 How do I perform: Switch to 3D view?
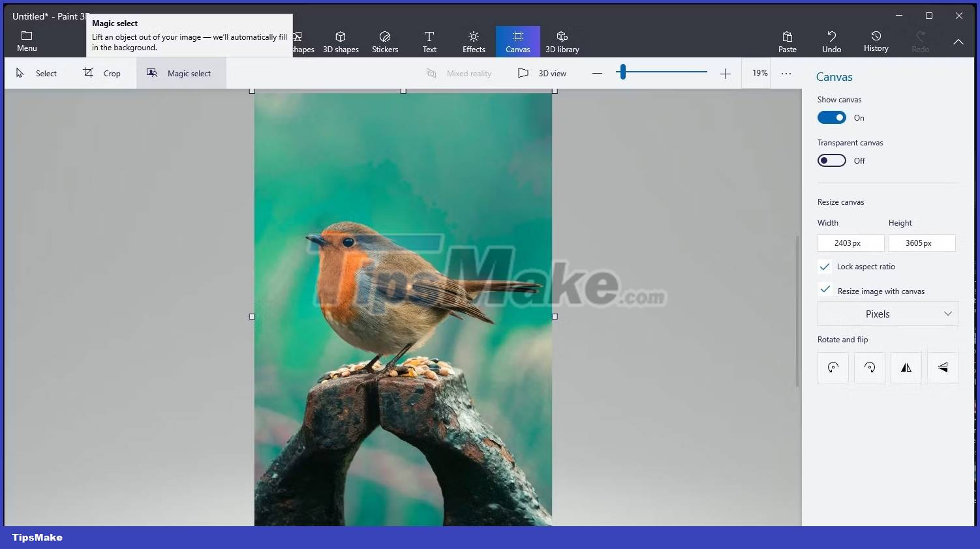[543, 73]
